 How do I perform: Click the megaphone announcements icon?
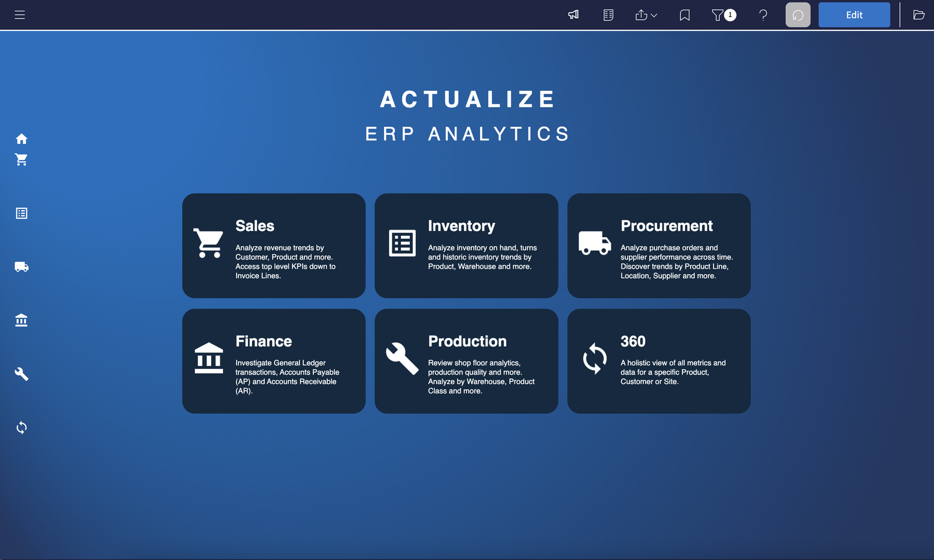573,14
